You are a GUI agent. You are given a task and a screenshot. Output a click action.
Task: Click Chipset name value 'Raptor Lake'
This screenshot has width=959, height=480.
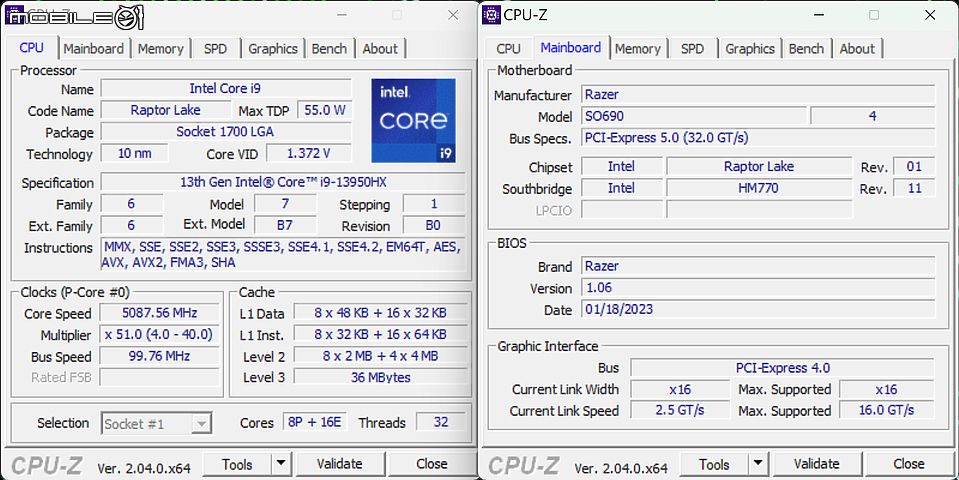(x=759, y=166)
